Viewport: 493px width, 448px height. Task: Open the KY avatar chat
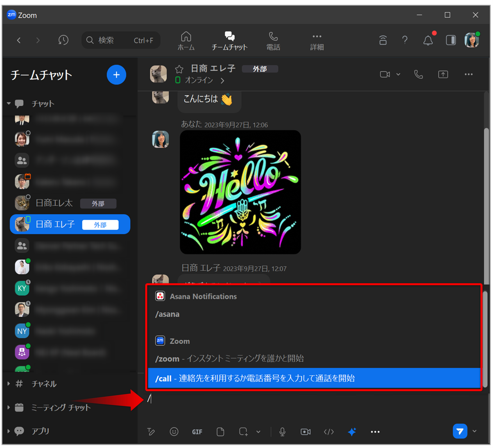pyautogui.click(x=22, y=288)
